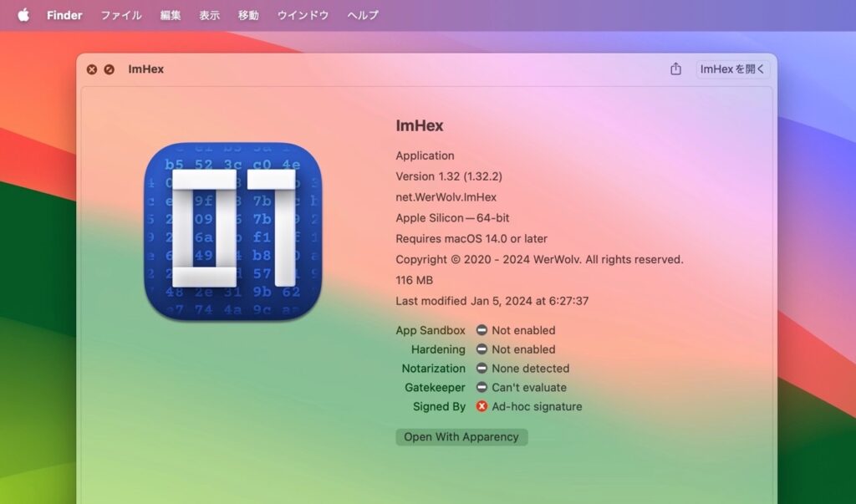The height and width of the screenshot is (504, 856).
Task: Open the ファイル menu in the menu bar
Action: click(120, 14)
